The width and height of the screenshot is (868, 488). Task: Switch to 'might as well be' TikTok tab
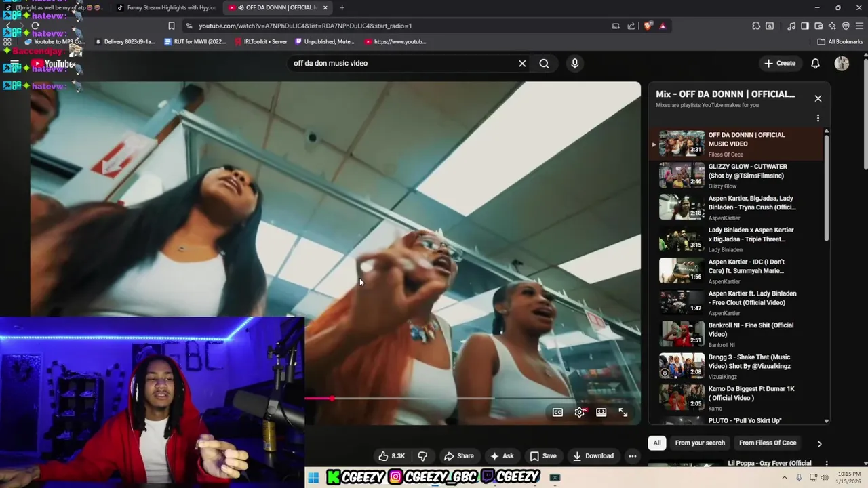(54, 7)
